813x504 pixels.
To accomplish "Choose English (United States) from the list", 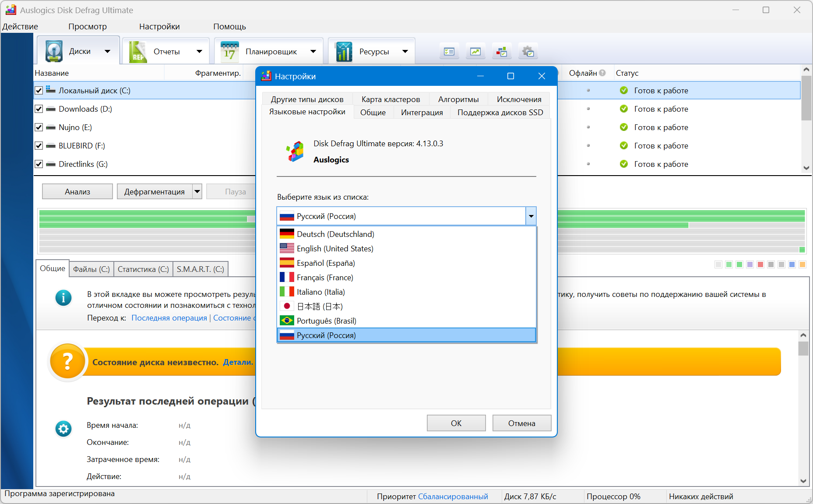I will pyautogui.click(x=335, y=249).
